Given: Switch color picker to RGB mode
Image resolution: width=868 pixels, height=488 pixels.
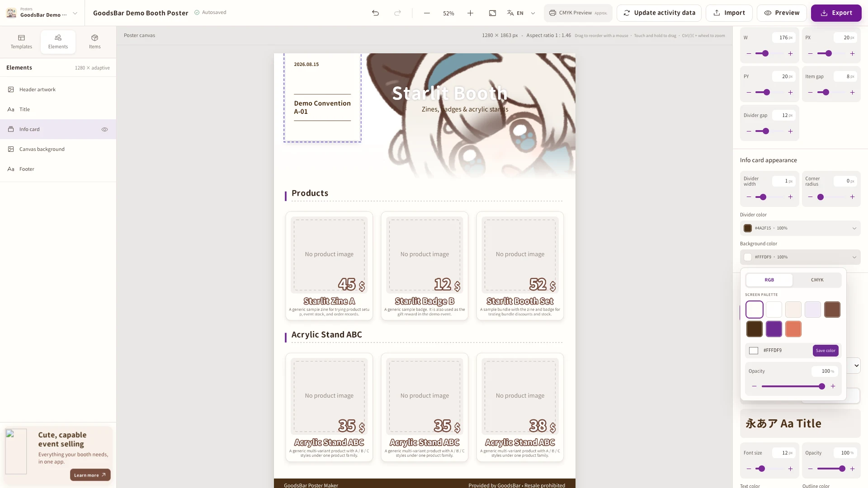Looking at the screenshot, I should 769,280.
